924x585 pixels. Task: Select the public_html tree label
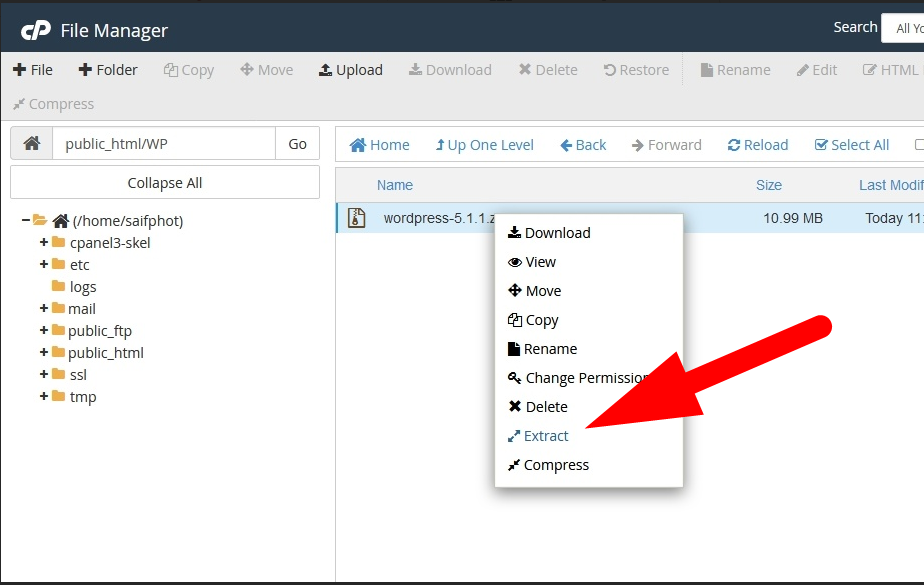(106, 353)
